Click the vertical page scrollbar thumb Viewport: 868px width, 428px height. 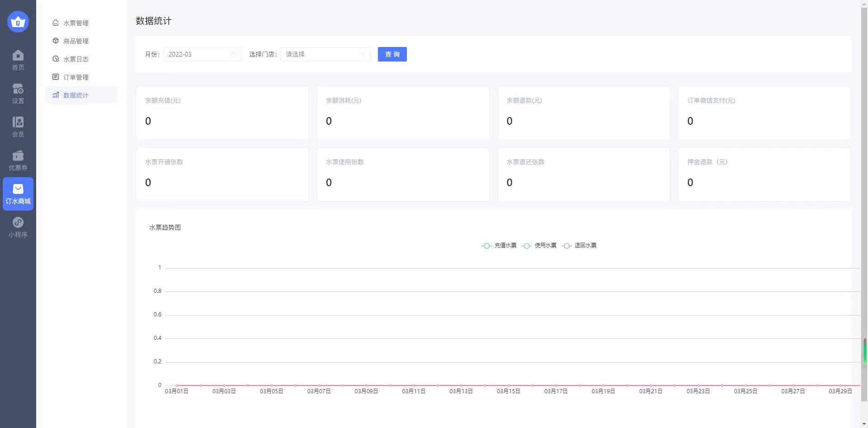pos(864,203)
